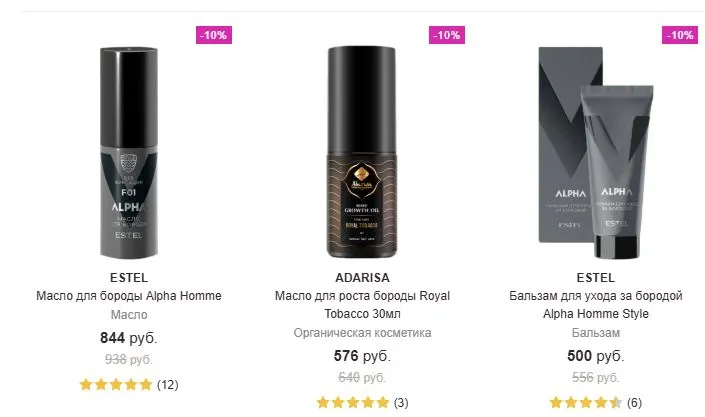Click the -10% badge on the ESTEL balm

(x=680, y=35)
